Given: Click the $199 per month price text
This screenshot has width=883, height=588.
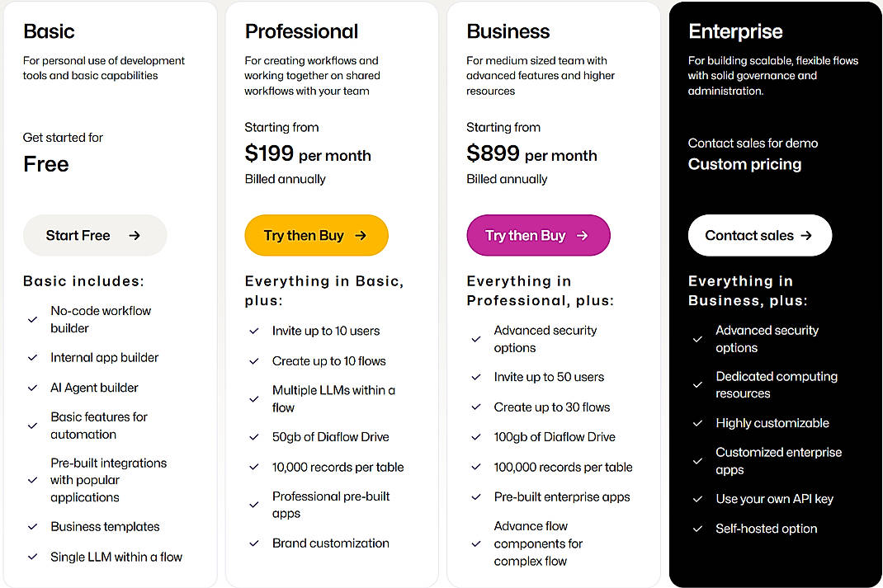Looking at the screenshot, I should (308, 153).
